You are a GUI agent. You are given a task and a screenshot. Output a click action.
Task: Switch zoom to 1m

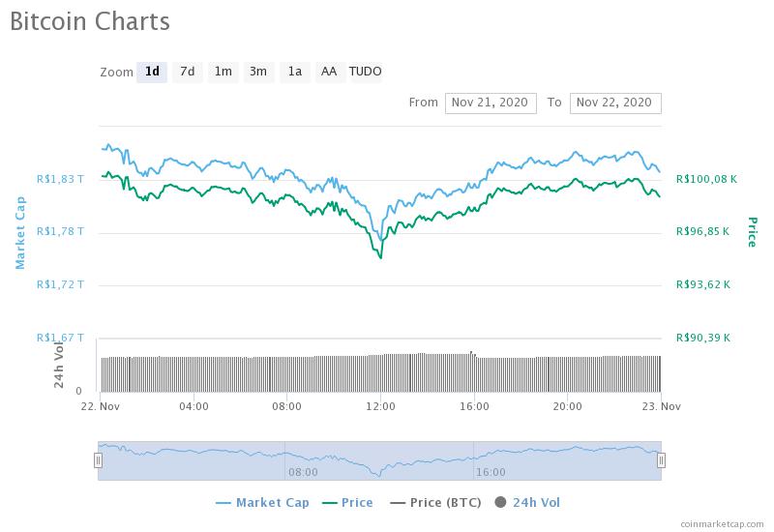pyautogui.click(x=223, y=72)
